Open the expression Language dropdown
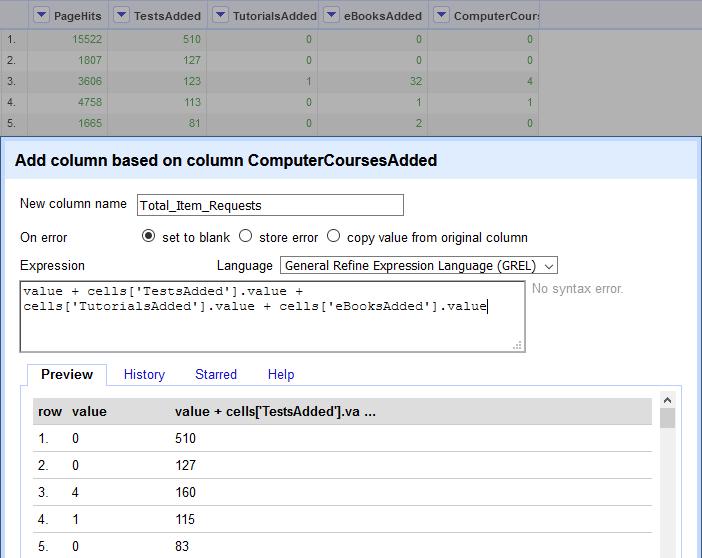This screenshot has height=558, width=702. 419,266
